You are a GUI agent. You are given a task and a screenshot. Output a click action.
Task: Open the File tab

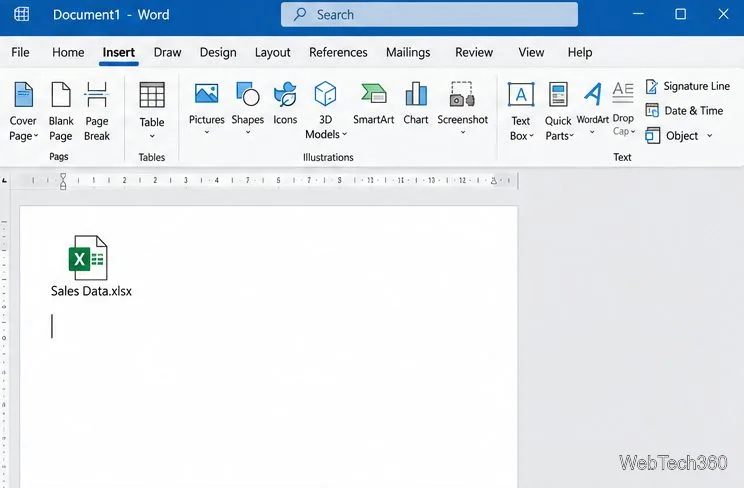coord(20,52)
